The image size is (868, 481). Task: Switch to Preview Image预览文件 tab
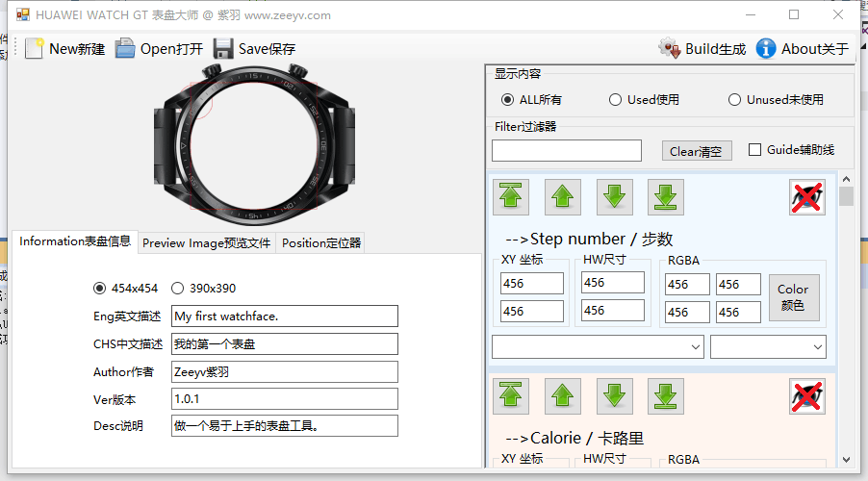(x=207, y=243)
